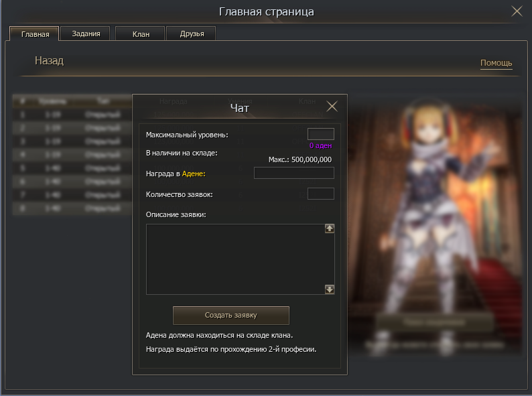This screenshot has width=532, height=396.
Task: Pick row 8 in the background list
Action: click(x=72, y=208)
